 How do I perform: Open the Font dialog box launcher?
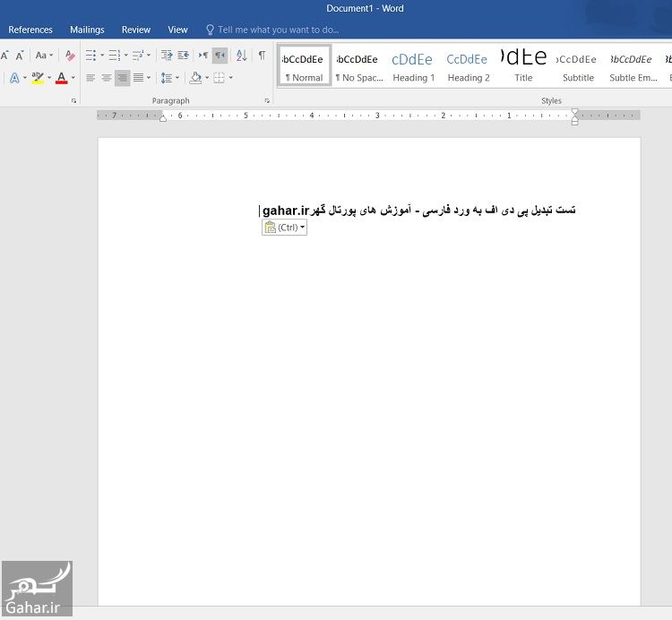pyautogui.click(x=73, y=100)
